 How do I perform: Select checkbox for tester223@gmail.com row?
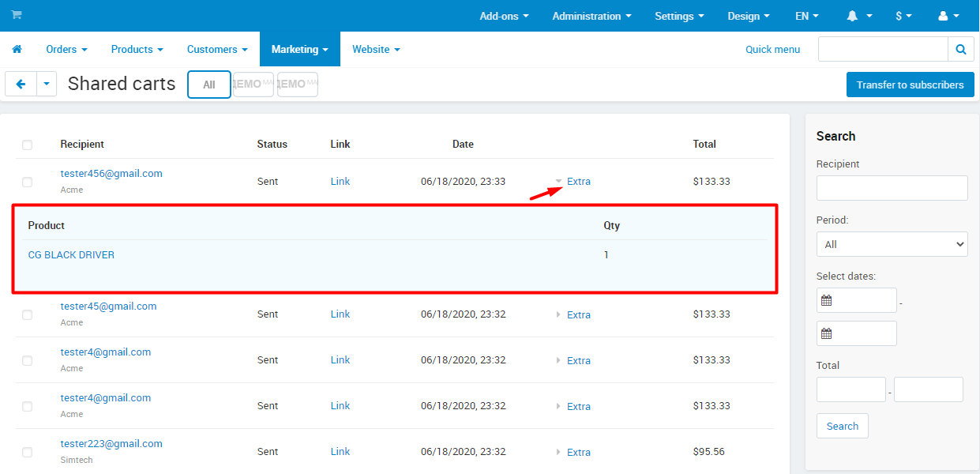(x=28, y=452)
